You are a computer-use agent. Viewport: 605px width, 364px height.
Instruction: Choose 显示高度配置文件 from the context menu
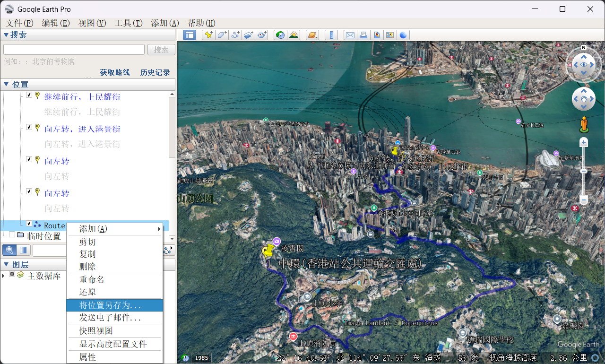point(115,344)
